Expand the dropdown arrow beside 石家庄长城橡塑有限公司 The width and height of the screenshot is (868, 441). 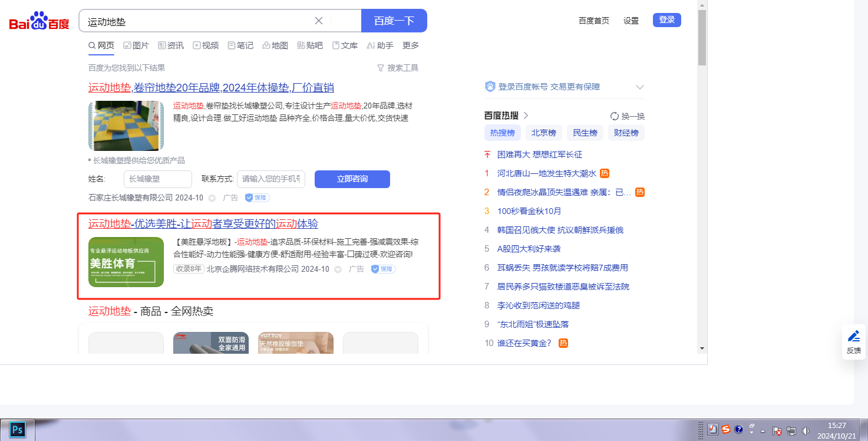click(x=212, y=198)
